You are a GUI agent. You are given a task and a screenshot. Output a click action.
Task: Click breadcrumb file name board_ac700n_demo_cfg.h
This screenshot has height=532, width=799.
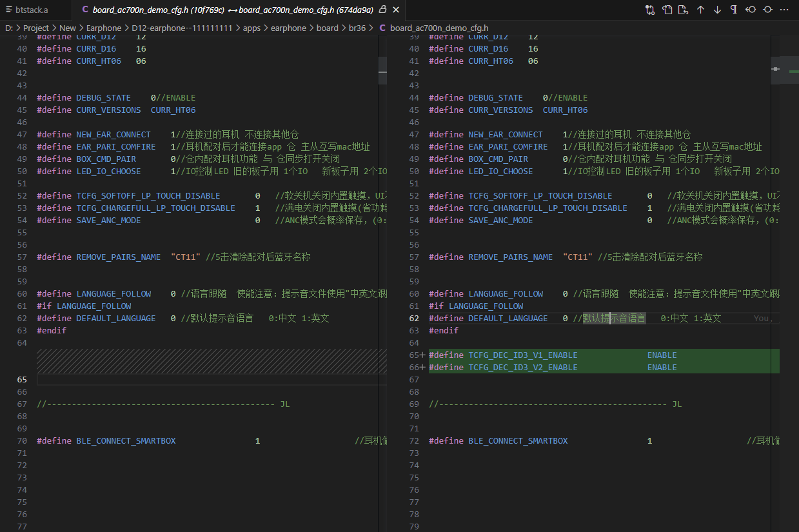[x=439, y=28]
